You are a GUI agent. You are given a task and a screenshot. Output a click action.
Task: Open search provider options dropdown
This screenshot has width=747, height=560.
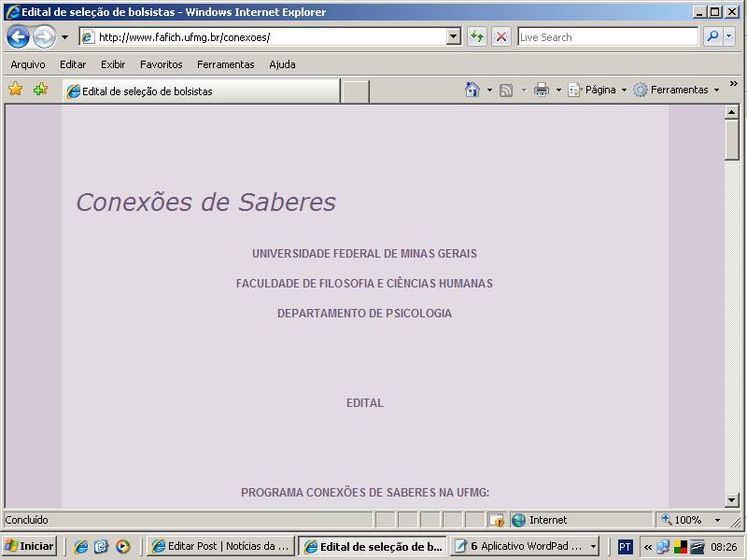click(x=729, y=36)
